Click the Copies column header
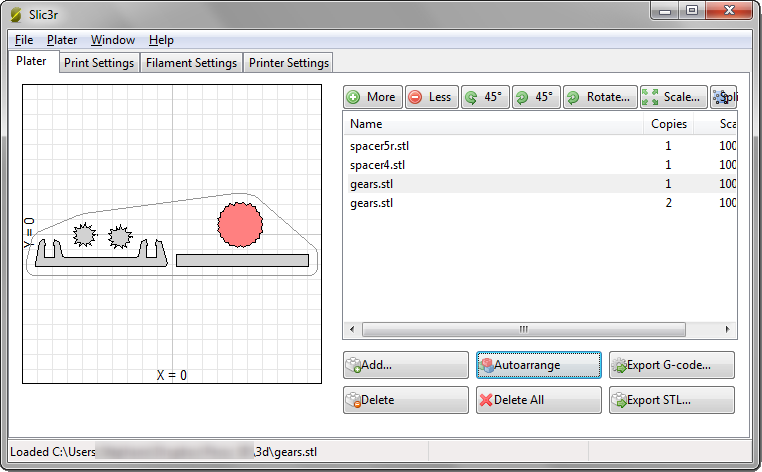Image resolution: width=762 pixels, height=472 pixels. pos(669,124)
